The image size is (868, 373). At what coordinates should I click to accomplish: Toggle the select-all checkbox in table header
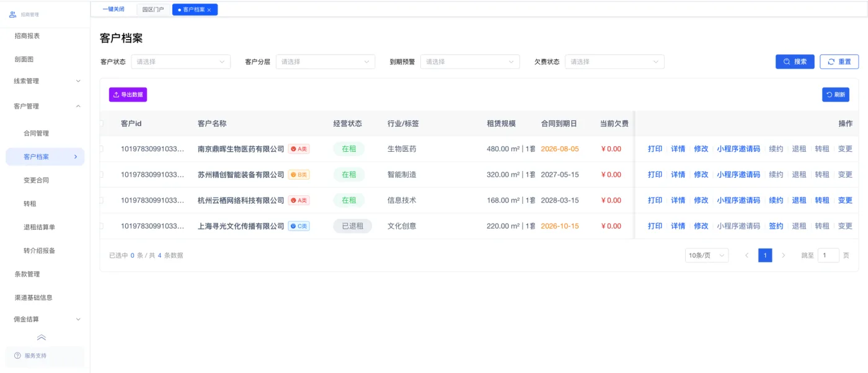point(101,123)
